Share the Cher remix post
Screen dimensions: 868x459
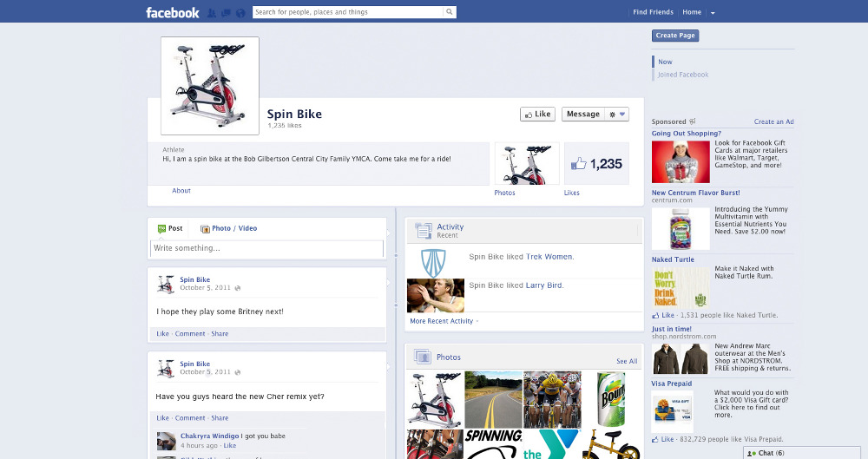pyautogui.click(x=220, y=418)
